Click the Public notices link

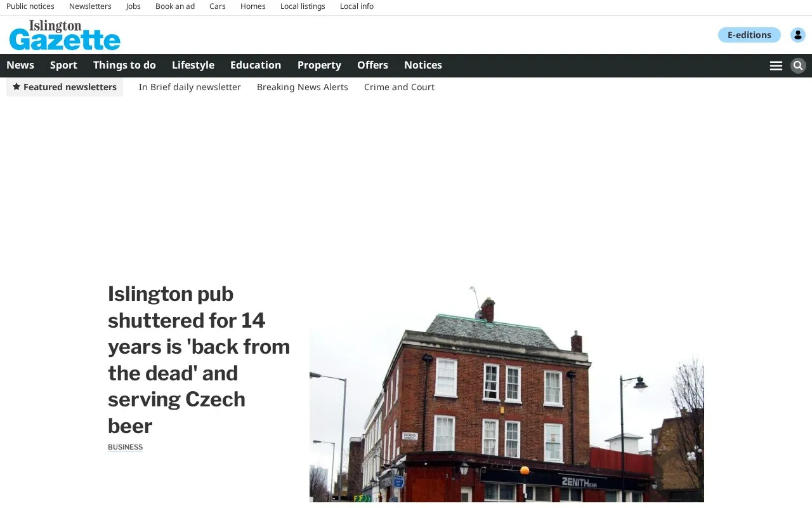click(30, 6)
